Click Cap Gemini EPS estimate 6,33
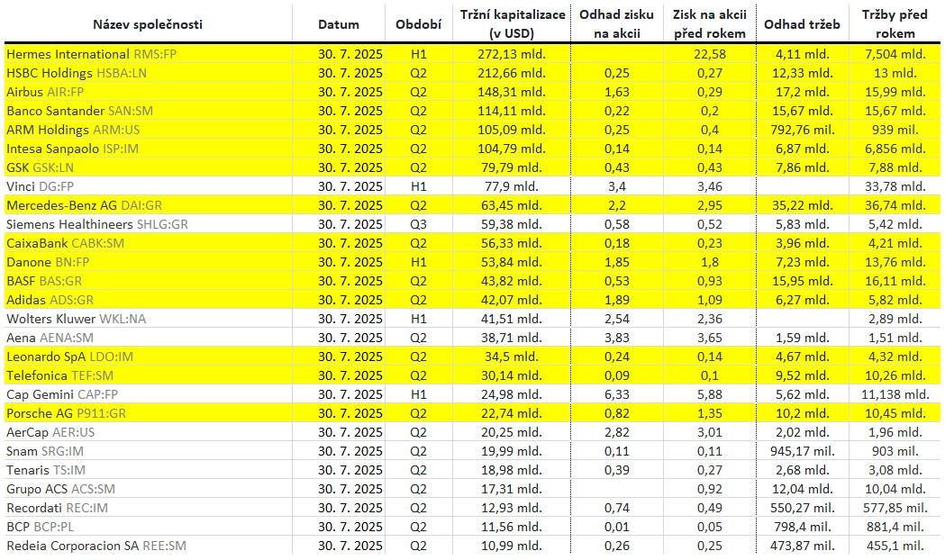945x560 pixels. tap(616, 394)
